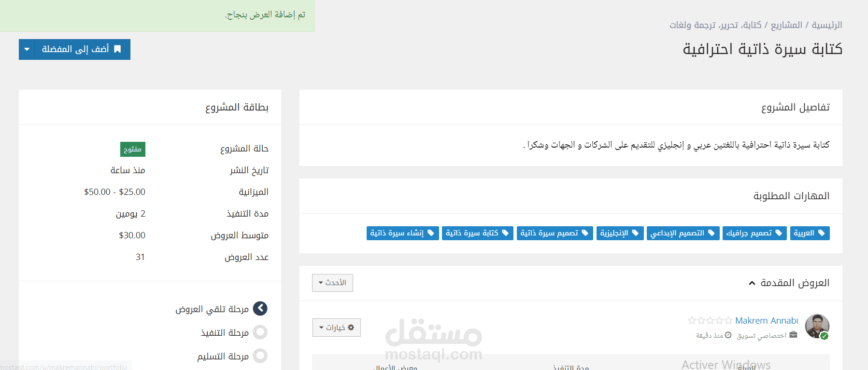Click the offers count 31
868x370 pixels.
click(141, 257)
